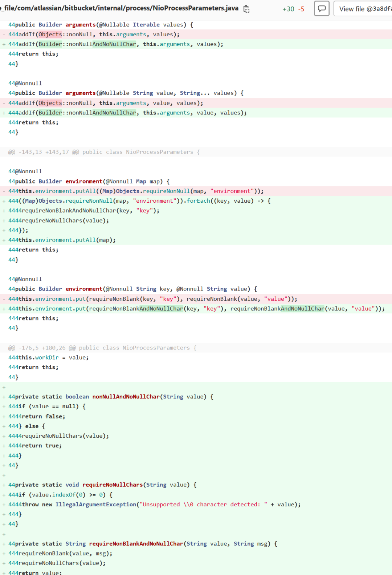Copy the NioProcessParameters.java file path
392x575 pixels.
point(246,9)
